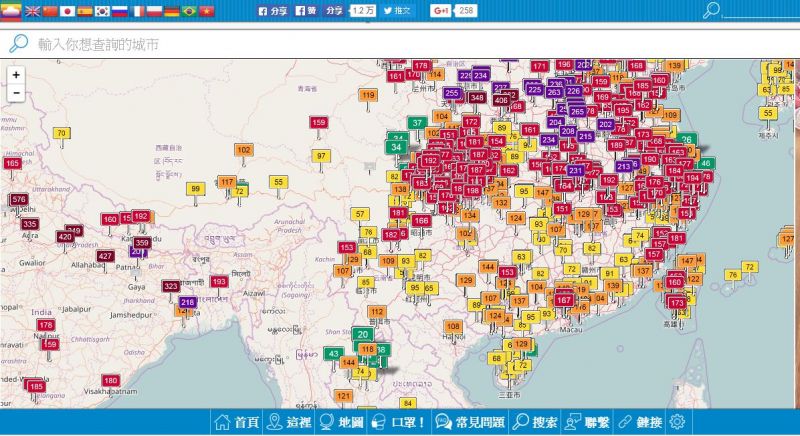Click the orange 119 AQI marker
Viewport: 800px width, 436px height.
tap(368, 95)
